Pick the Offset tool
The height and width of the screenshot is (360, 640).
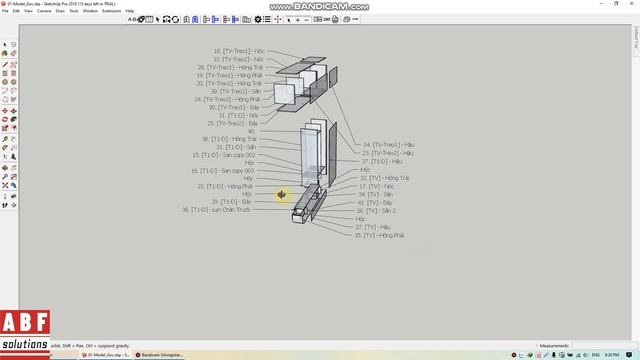13,128
